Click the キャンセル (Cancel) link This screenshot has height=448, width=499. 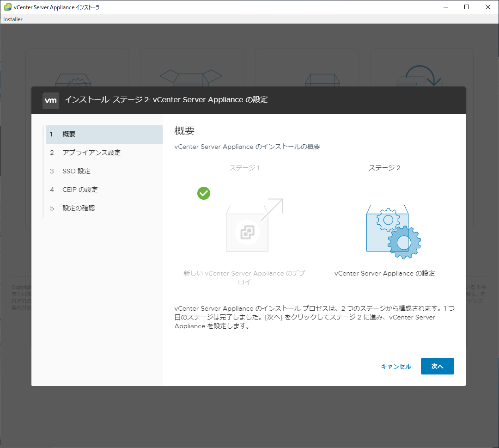point(396,367)
